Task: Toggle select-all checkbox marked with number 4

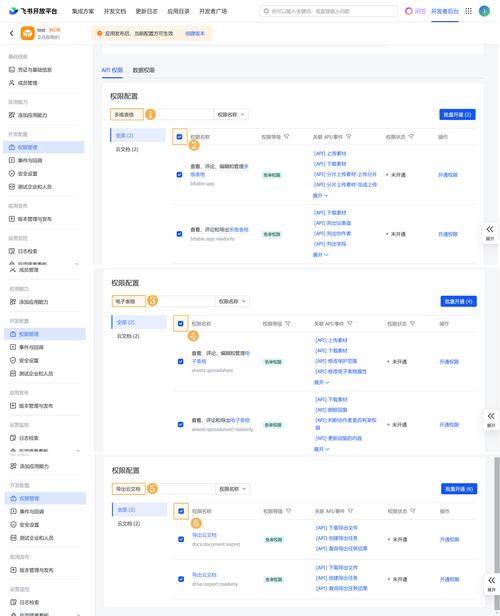Action: 181,323
